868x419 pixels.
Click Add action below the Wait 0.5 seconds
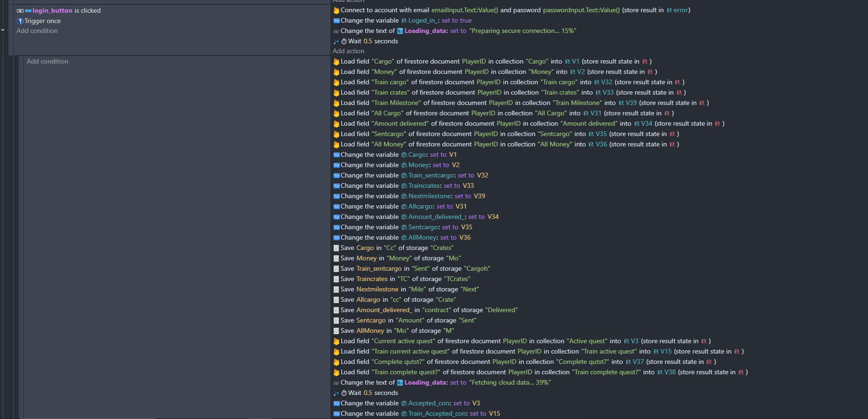coord(348,51)
